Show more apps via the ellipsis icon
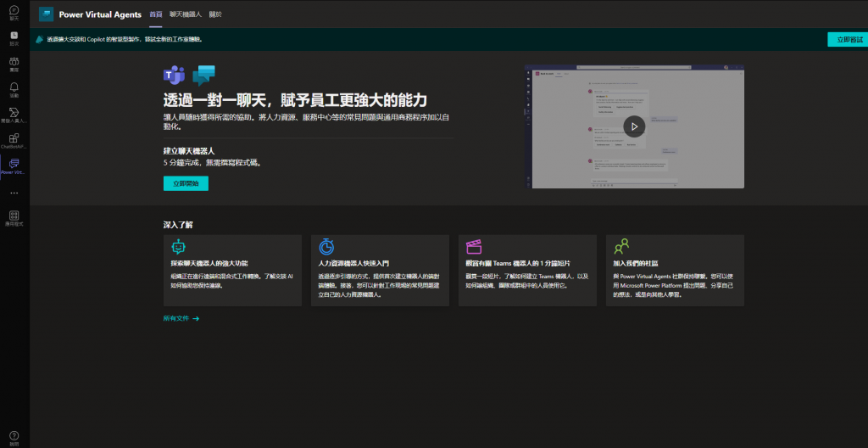The height and width of the screenshot is (448, 868). (x=14, y=193)
